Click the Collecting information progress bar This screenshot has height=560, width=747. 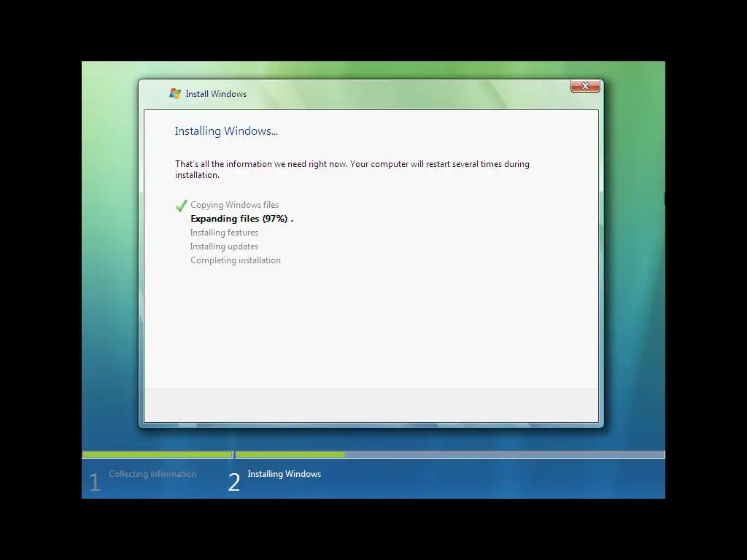coord(158,455)
